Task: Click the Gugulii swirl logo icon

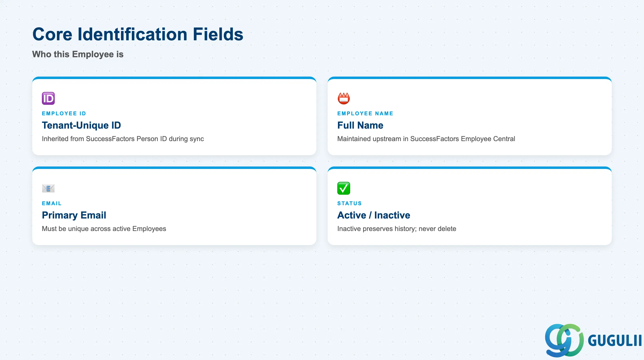Action: tap(564, 340)
